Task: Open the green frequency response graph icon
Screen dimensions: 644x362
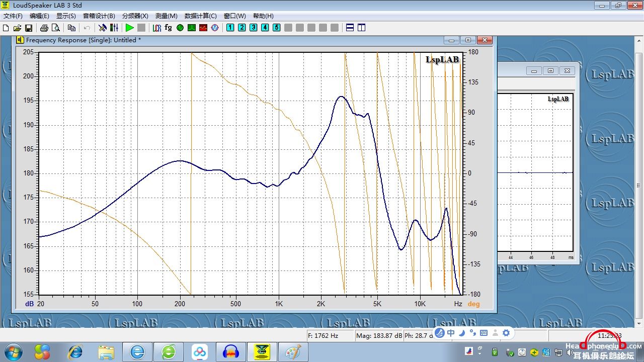Action: coord(192,28)
